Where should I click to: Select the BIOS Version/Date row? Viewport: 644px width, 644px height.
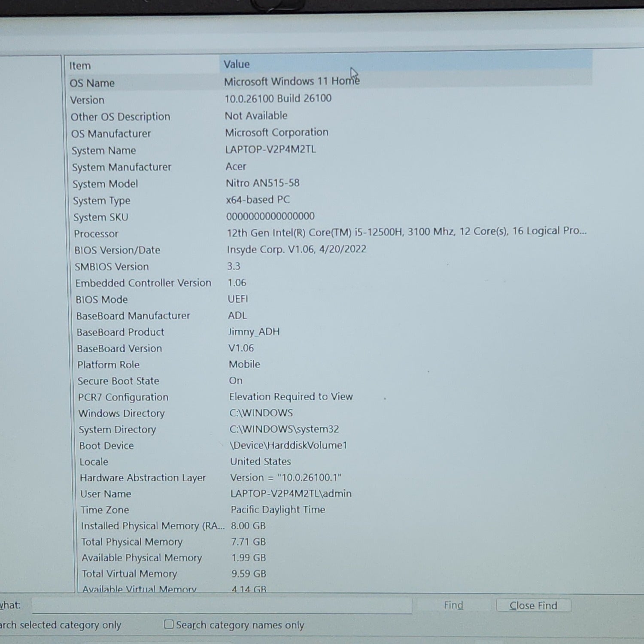pos(117,250)
